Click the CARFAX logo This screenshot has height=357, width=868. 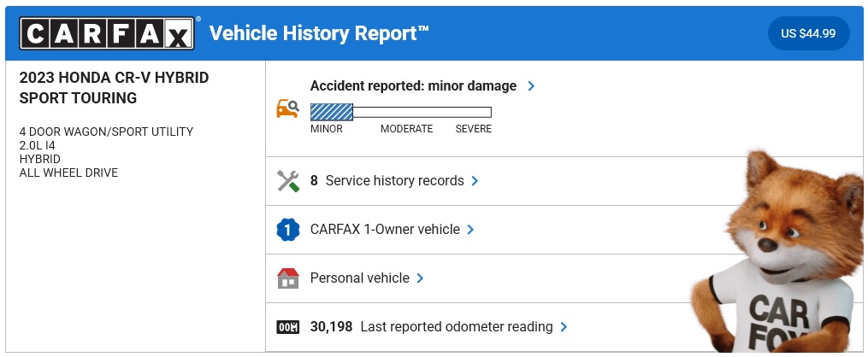pyautogui.click(x=107, y=33)
